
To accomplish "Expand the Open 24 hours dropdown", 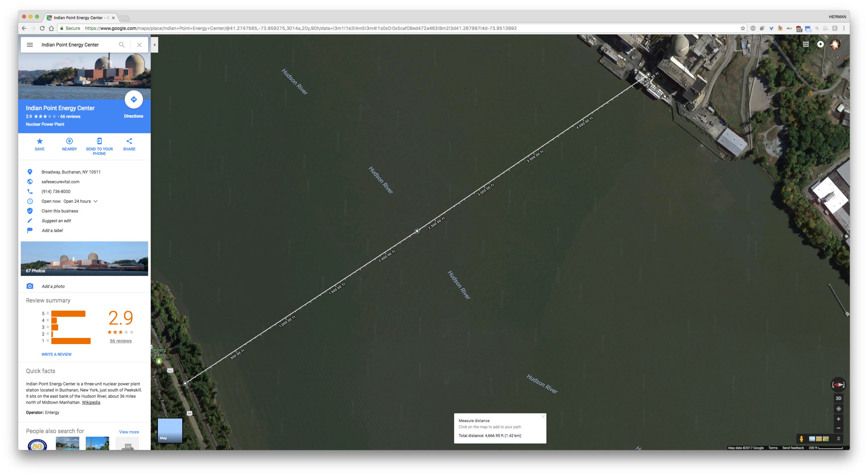I will [95, 201].
